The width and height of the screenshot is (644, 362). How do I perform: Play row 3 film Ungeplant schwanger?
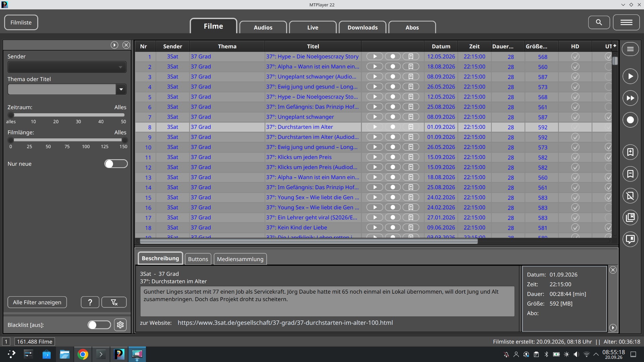(x=375, y=77)
